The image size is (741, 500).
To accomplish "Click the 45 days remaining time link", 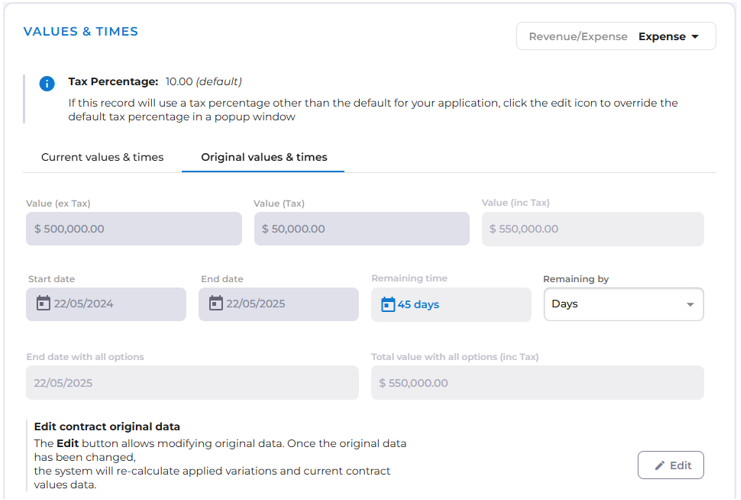I will (x=418, y=304).
